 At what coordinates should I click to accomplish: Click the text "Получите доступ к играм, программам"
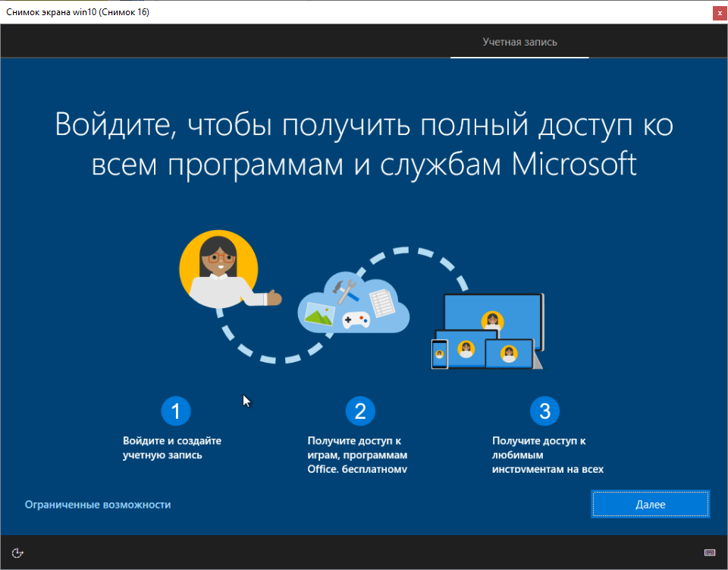point(357,448)
